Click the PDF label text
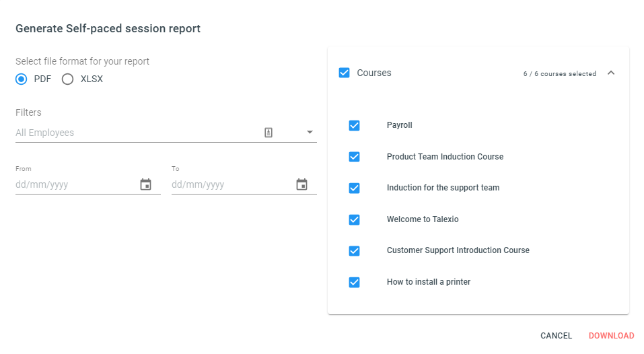This screenshot has width=644, height=354. click(42, 79)
